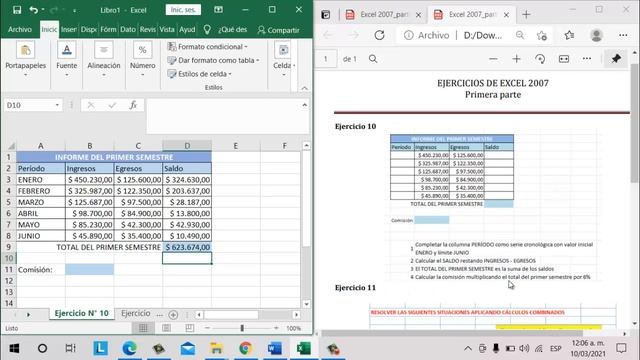
Task: Switch to the Insertar ribbon tab
Action: click(69, 30)
